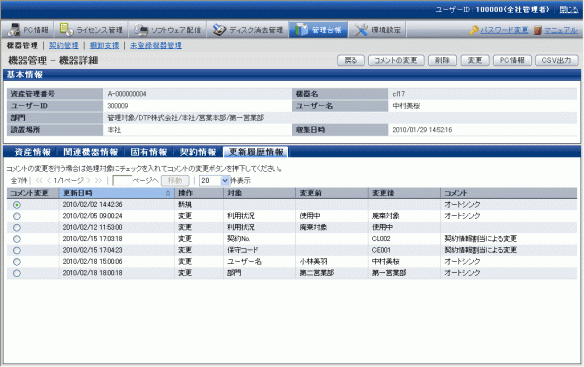Open the 固有情報 tab
Image resolution: width=584 pixels, height=367 pixels.
[149, 152]
